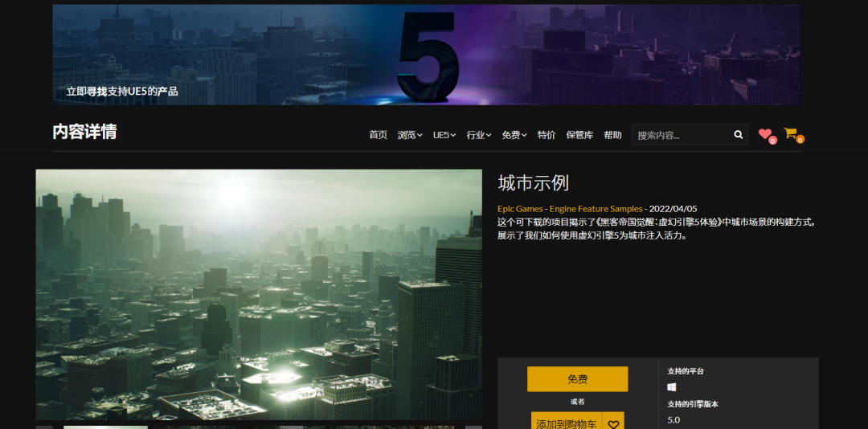Click the 5.0 engine version value
This screenshot has height=429, width=868.
pos(674,420)
